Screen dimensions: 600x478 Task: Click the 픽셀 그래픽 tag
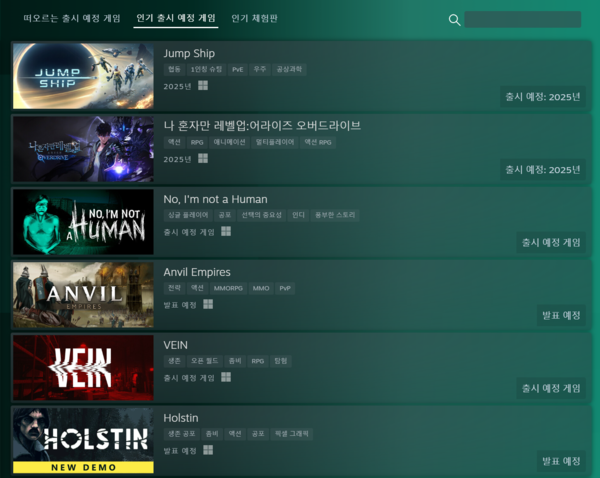292,434
